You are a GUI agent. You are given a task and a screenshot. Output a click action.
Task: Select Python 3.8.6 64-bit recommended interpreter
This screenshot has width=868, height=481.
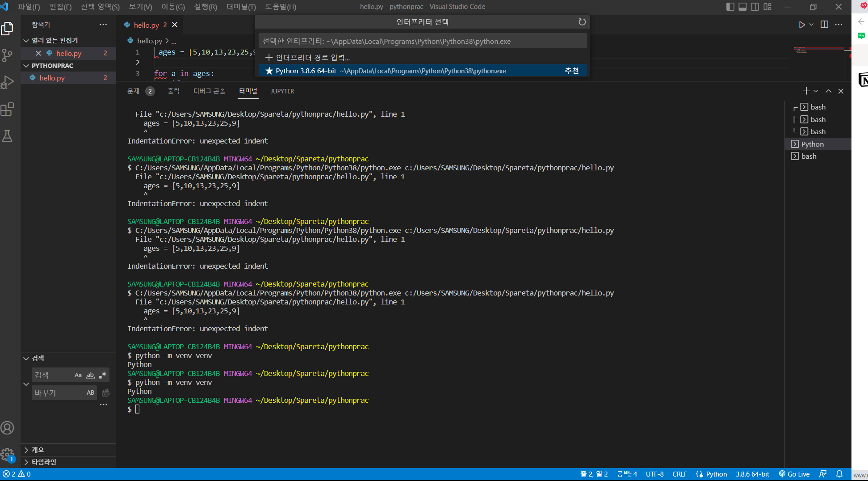point(423,71)
